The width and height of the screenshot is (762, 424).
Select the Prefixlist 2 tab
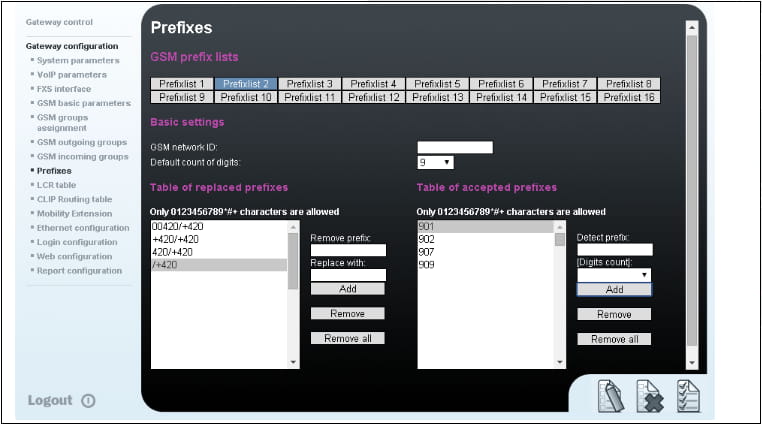coord(246,84)
